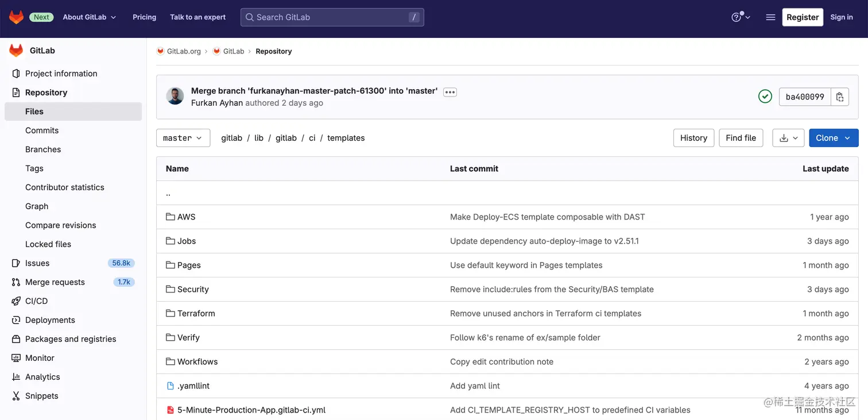868x420 pixels.
Task: Open commit 'Follow k6's rename of ex/sample folder'
Action: click(x=525, y=338)
